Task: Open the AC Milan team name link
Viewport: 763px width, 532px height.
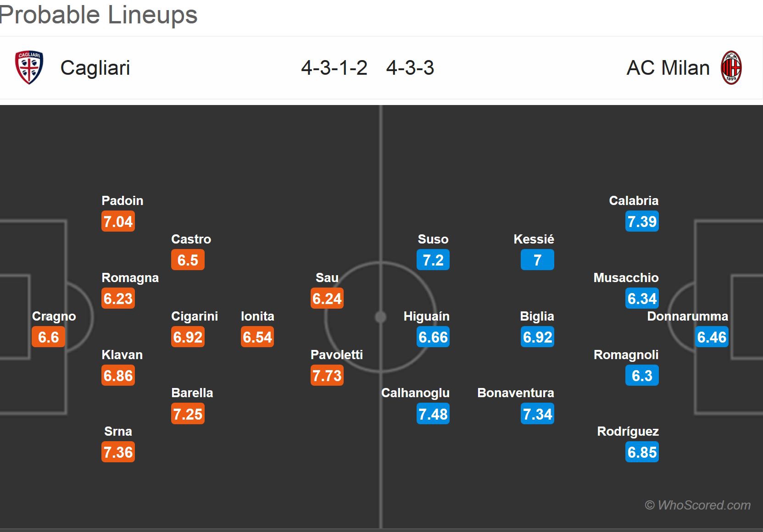Action: click(x=668, y=68)
